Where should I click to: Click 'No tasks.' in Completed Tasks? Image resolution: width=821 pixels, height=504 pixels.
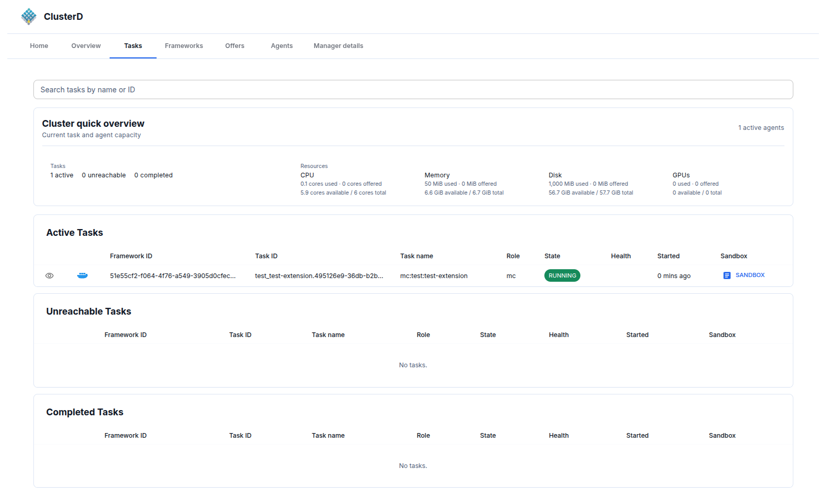tap(413, 466)
